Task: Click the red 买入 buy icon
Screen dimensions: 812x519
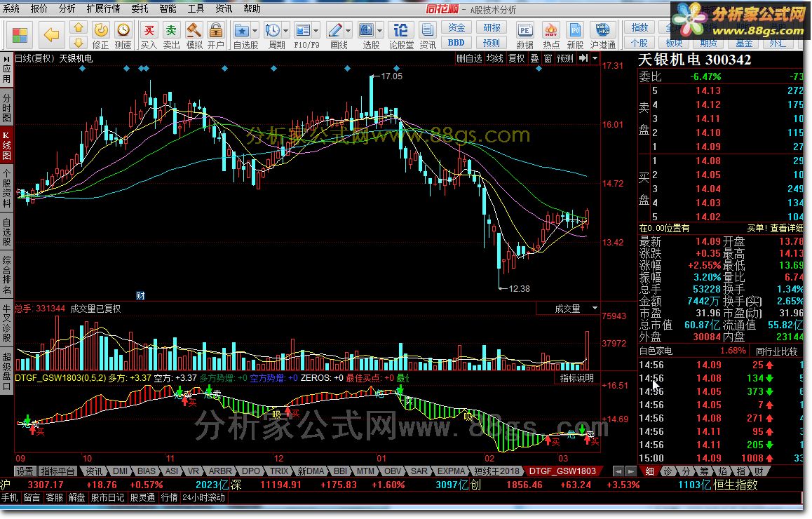Action: click(149, 30)
